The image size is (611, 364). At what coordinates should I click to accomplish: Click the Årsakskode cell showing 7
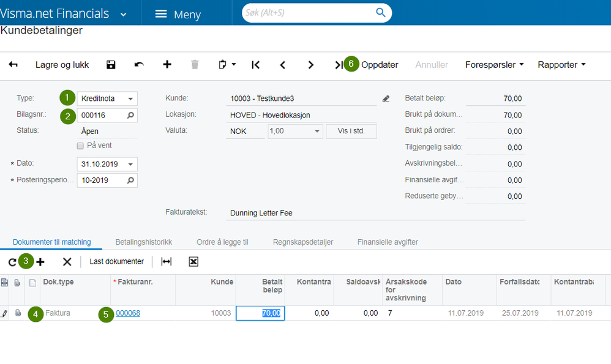(x=413, y=313)
